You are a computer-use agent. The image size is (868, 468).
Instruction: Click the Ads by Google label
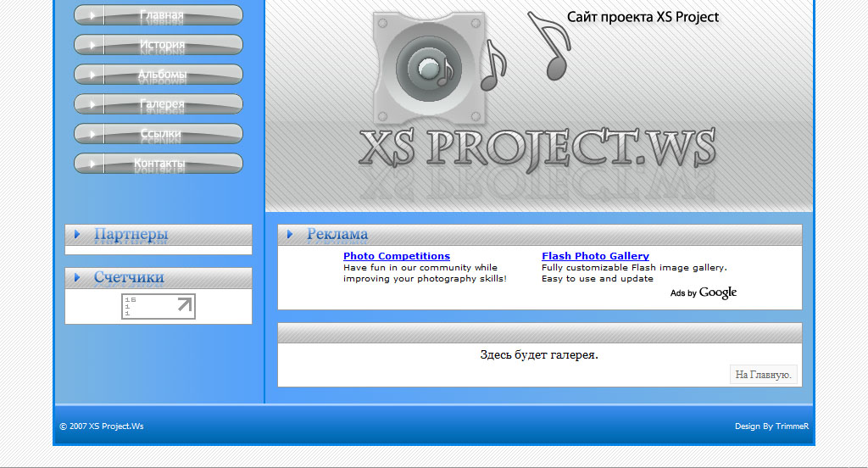click(703, 292)
